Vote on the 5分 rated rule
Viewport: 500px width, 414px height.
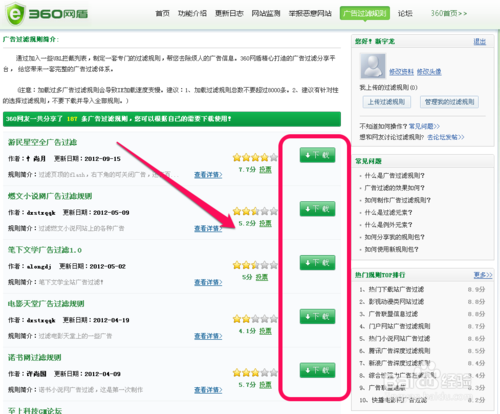tap(262, 277)
